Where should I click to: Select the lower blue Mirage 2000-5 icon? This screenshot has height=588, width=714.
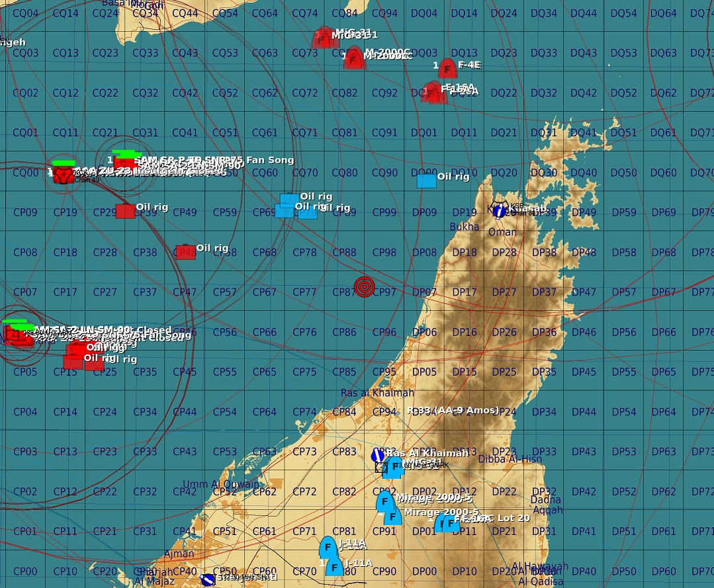coord(392,516)
